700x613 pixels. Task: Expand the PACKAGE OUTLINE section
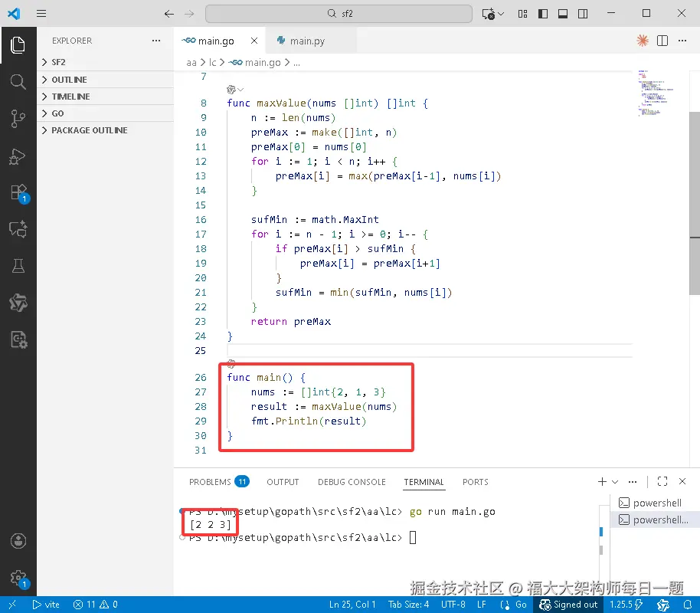point(106,130)
